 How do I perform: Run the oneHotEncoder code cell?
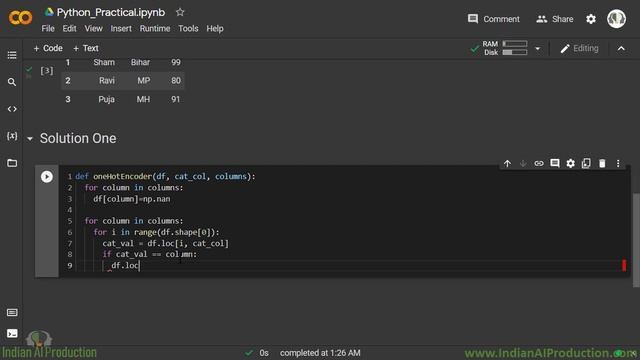point(47,177)
